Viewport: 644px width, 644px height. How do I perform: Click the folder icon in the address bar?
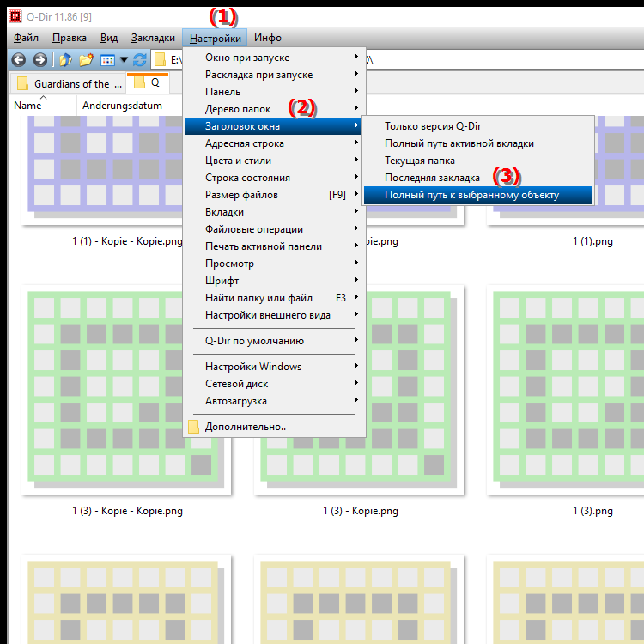161,60
